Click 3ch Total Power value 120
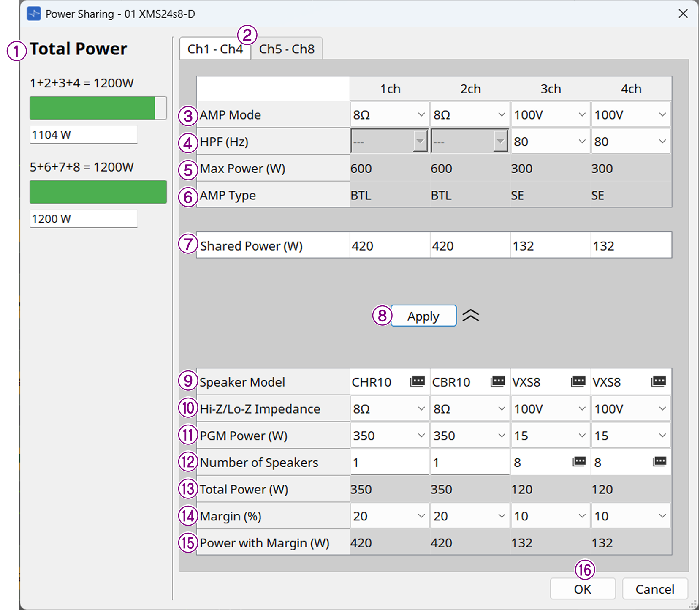The width and height of the screenshot is (700, 610). pos(522,489)
